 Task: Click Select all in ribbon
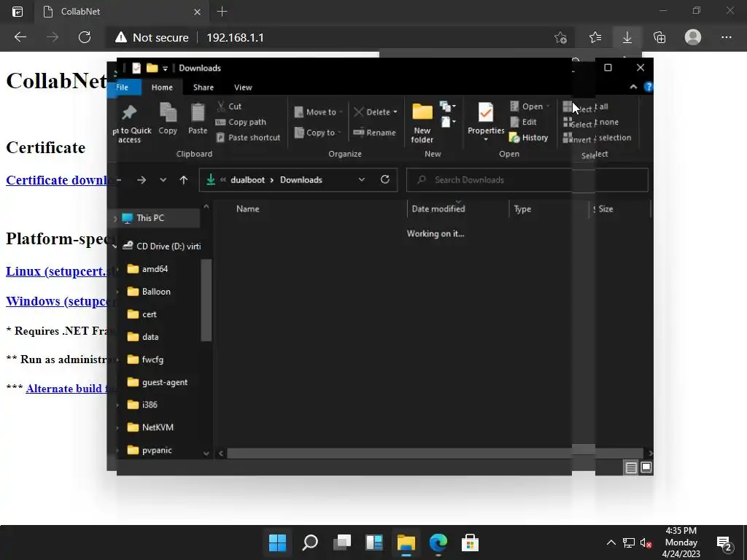tap(586, 106)
